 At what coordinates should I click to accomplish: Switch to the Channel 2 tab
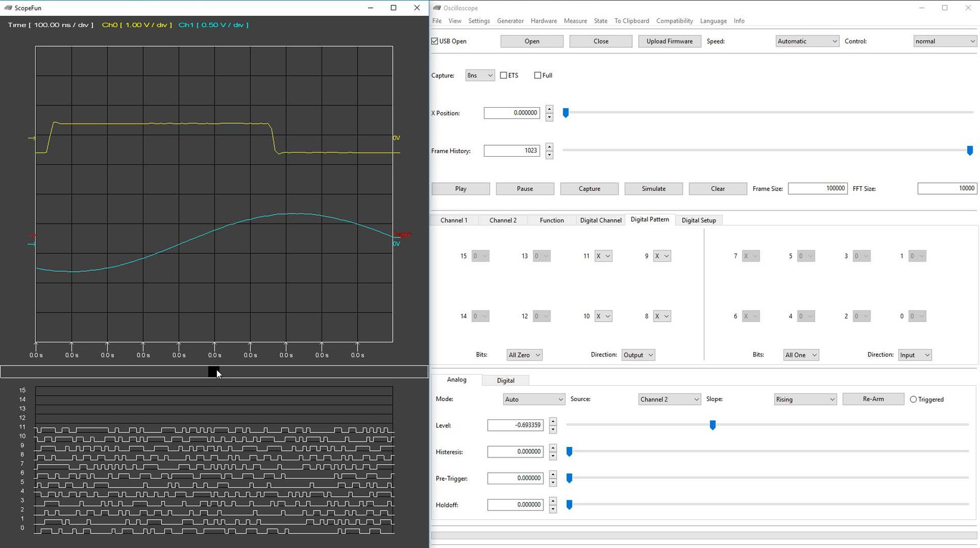click(x=503, y=220)
